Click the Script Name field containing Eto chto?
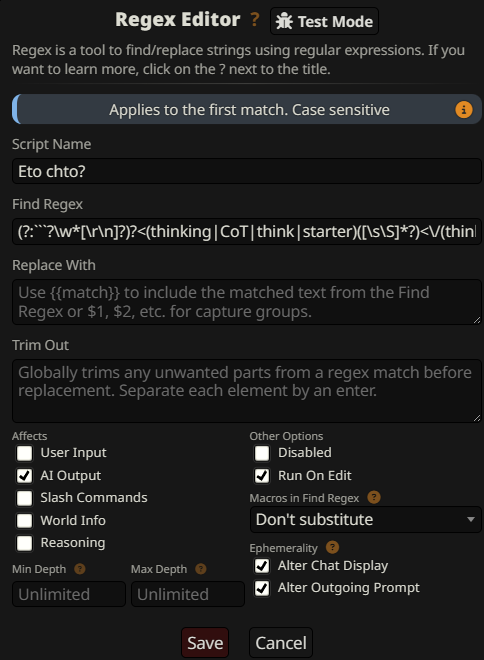Viewport: 484px width, 660px height. (x=247, y=171)
